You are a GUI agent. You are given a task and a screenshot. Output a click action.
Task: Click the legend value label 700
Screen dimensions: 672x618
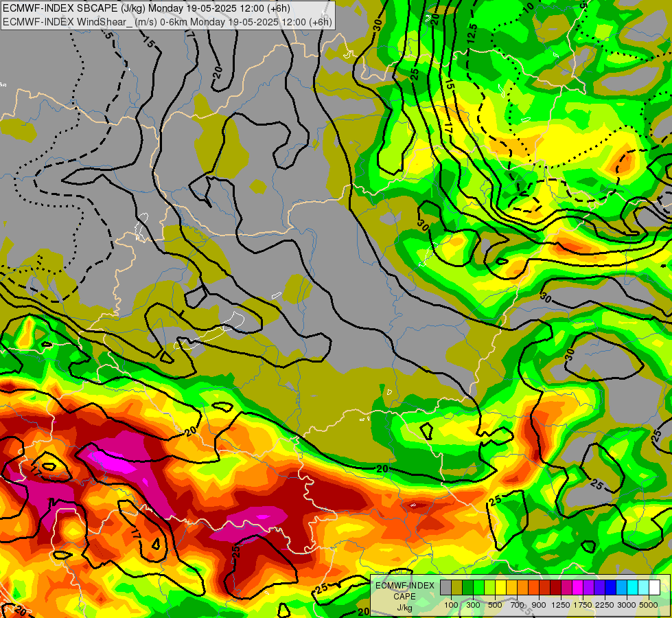click(518, 605)
